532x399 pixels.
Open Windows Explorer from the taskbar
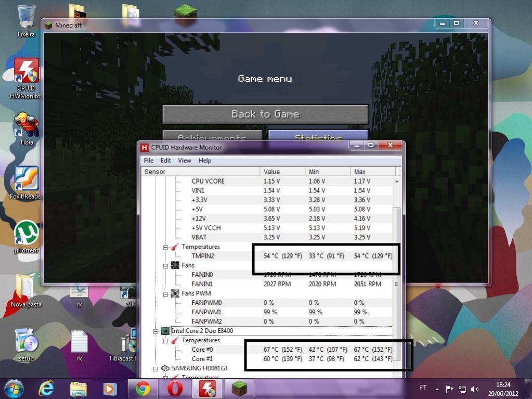78,389
